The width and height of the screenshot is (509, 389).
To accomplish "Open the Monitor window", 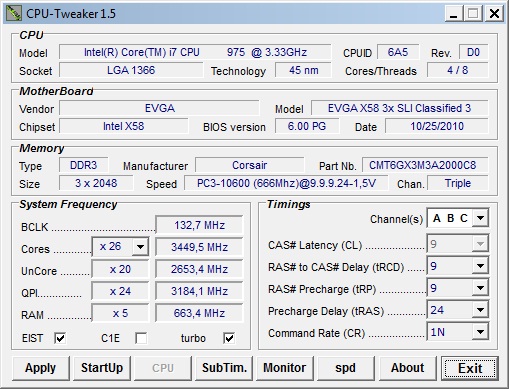I will (285, 368).
